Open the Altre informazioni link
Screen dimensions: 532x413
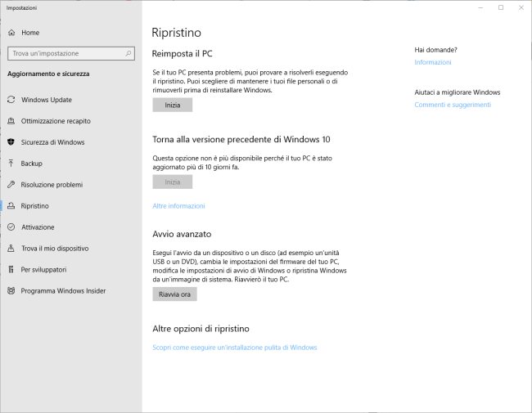click(178, 206)
